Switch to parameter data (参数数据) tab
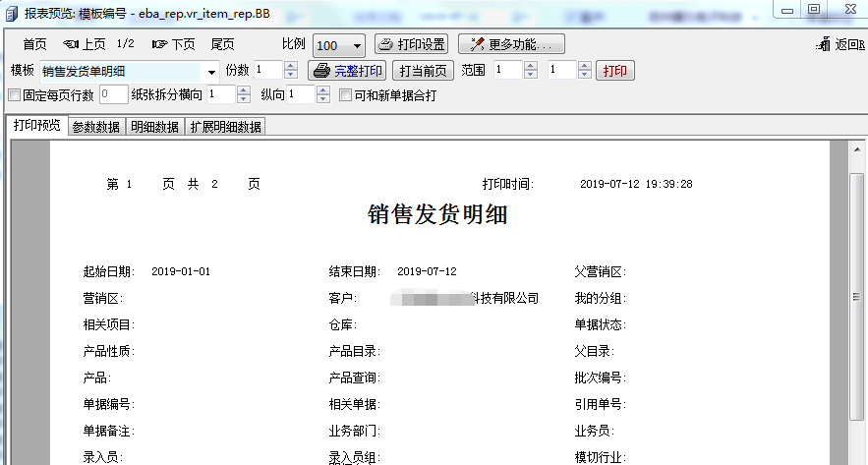The width and height of the screenshot is (868, 465). click(96, 127)
